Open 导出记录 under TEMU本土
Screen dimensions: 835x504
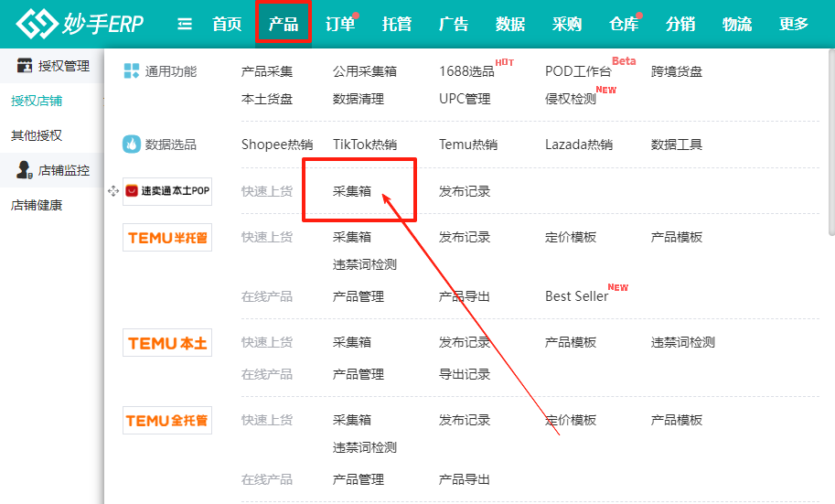pos(465,374)
